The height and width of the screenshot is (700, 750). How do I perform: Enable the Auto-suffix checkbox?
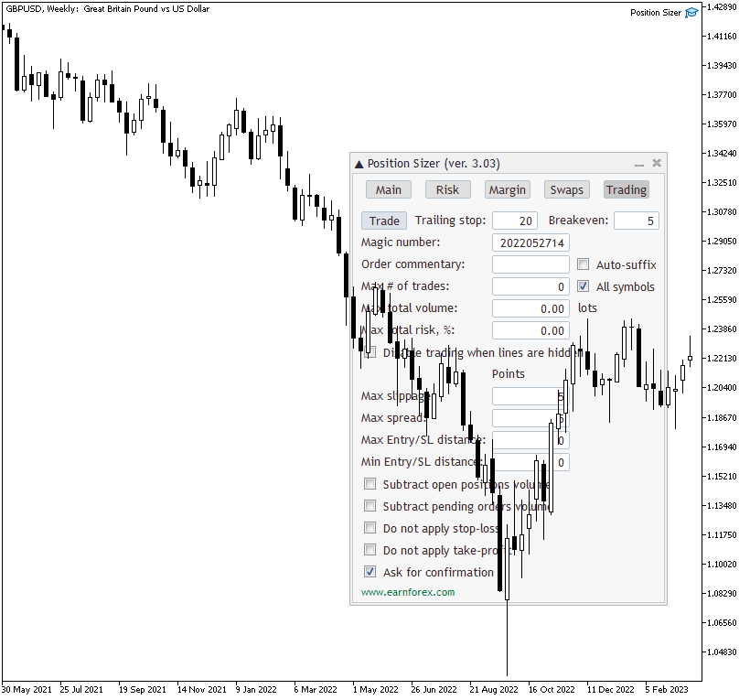pyautogui.click(x=583, y=264)
